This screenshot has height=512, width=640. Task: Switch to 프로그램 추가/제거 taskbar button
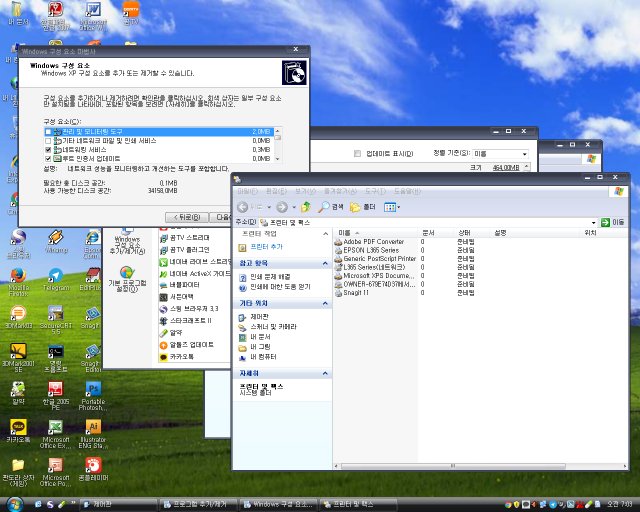click(199, 505)
